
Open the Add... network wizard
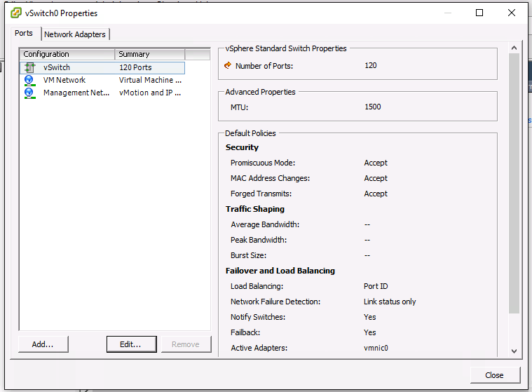point(43,344)
